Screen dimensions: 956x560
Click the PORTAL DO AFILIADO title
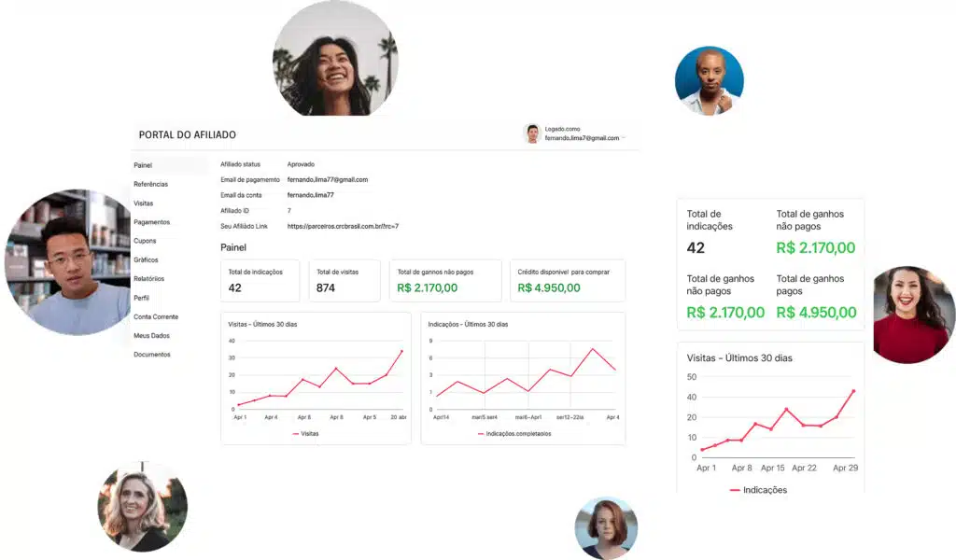coord(187,135)
